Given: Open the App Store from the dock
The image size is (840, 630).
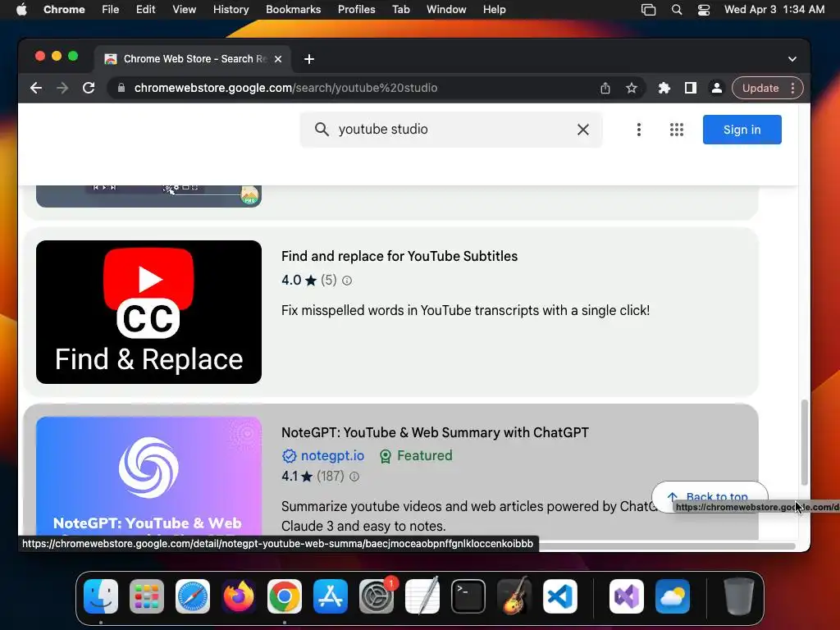Looking at the screenshot, I should click(331, 596).
